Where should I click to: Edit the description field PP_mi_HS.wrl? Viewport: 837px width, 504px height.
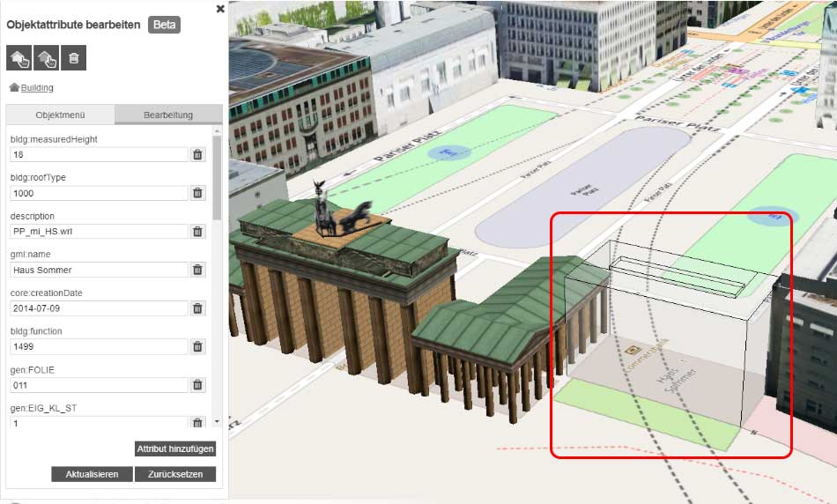click(x=100, y=231)
